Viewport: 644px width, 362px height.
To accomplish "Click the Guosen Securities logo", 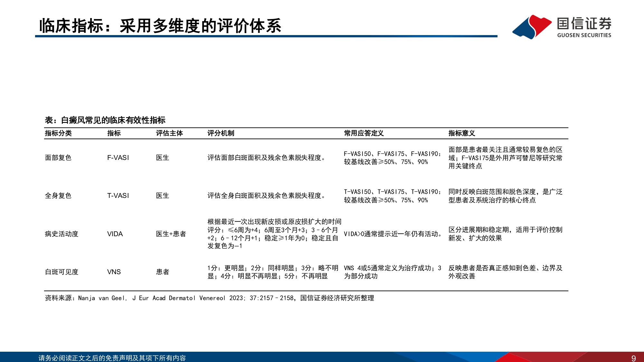I will pos(562,27).
